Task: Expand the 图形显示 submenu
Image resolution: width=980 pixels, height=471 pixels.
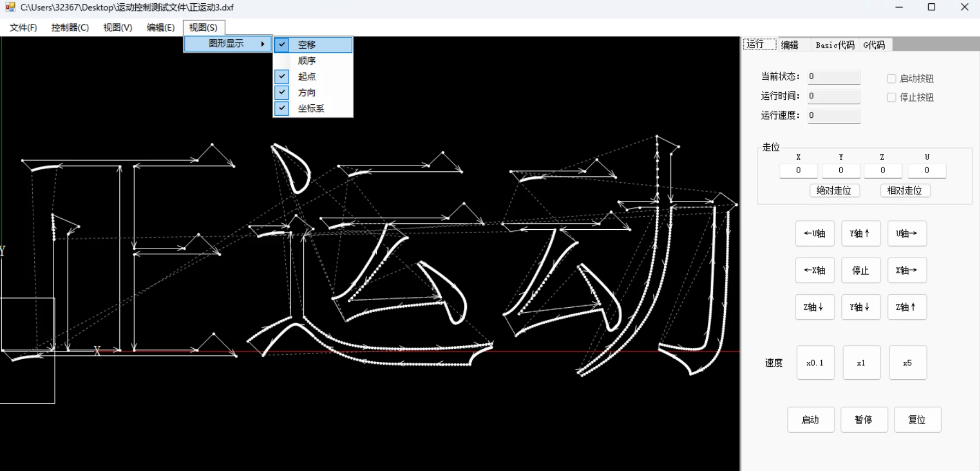Action: coord(228,44)
